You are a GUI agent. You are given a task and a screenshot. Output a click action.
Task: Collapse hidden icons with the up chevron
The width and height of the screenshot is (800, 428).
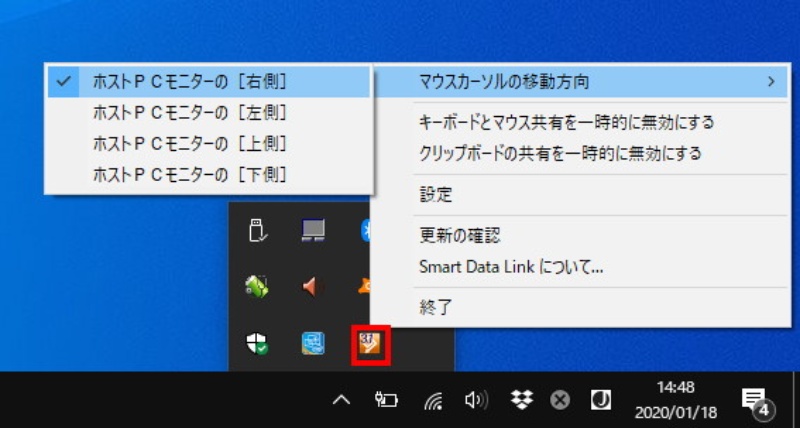coord(341,400)
